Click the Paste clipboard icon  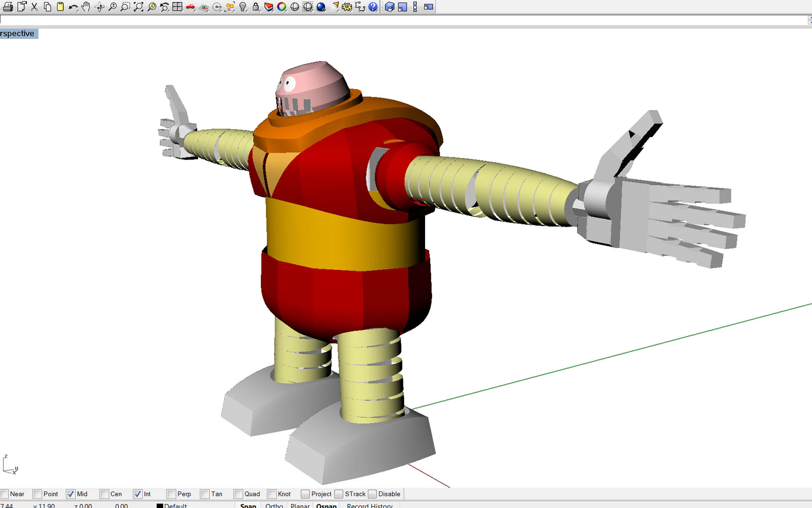[60, 7]
